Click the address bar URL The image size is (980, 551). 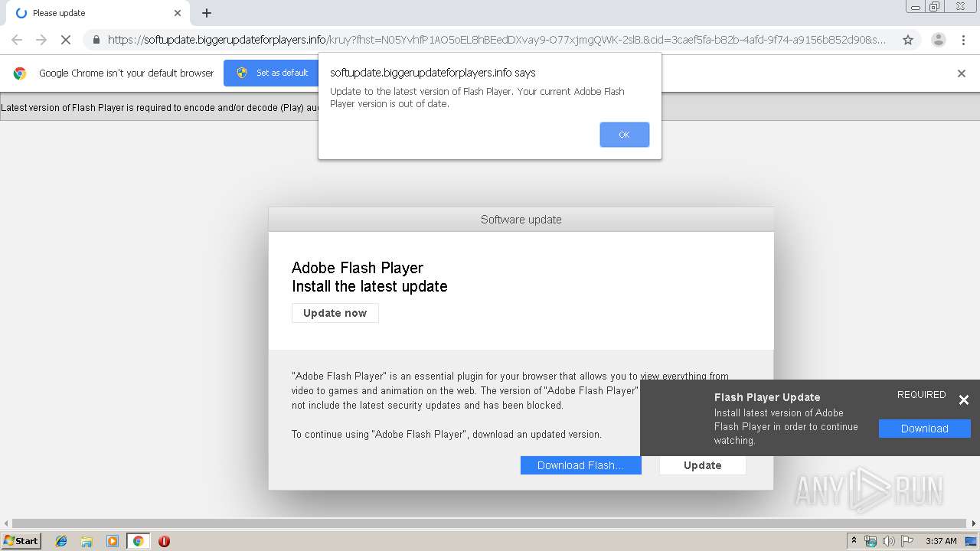coord(496,40)
